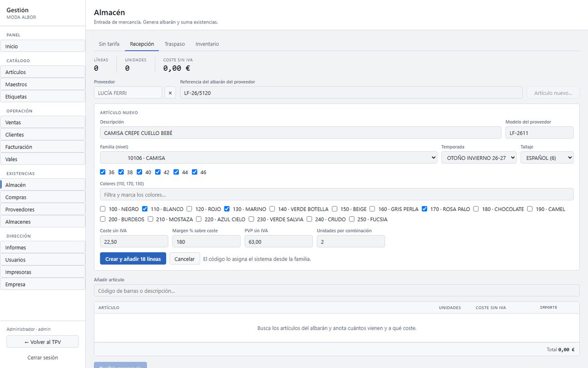Uncheck 170 · ROSA PALO color
Screen dimensions: 588x368
(x=424, y=209)
